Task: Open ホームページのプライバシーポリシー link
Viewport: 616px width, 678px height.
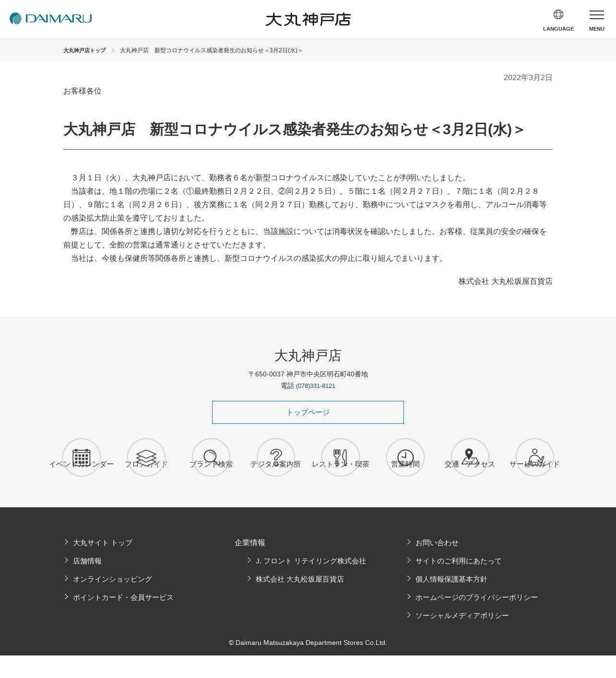Action: click(476, 597)
